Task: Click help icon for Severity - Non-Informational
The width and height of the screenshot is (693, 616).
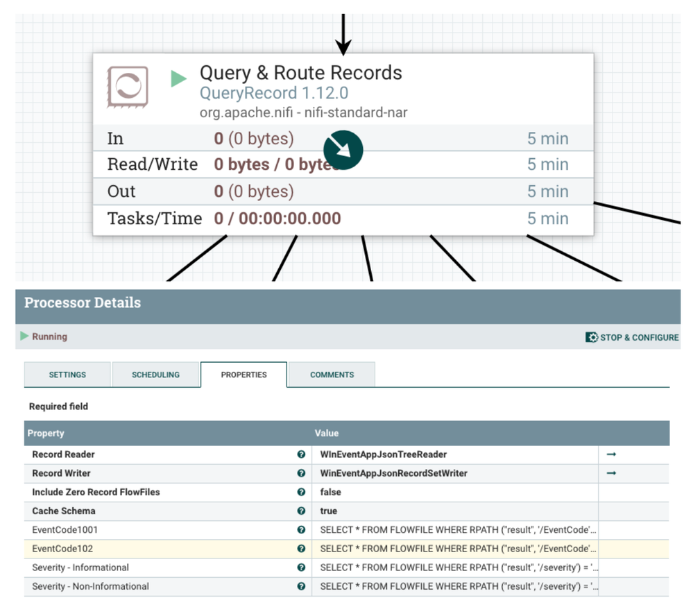Action: (x=301, y=586)
